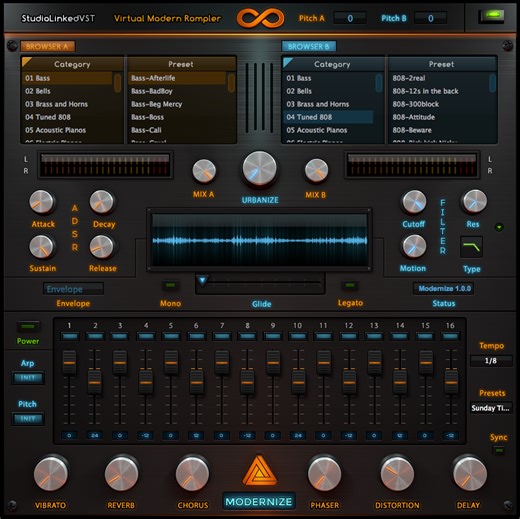Click the filter Res knob
This screenshot has width=520, height=519.
coord(475,201)
